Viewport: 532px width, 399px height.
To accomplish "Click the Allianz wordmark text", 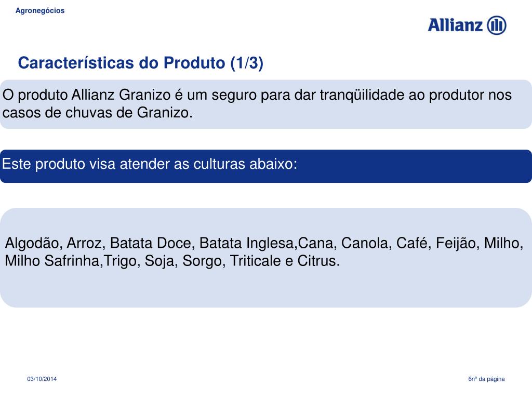I will [455, 25].
